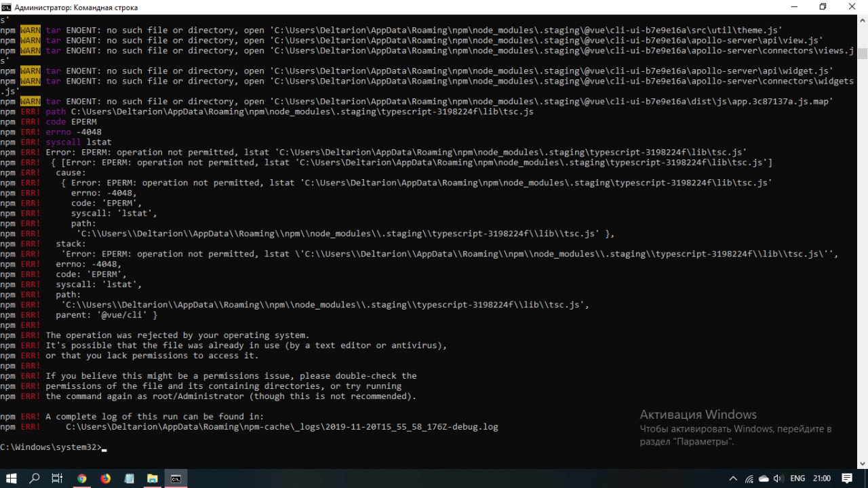Select the Command Prompt taskbar button

[x=176, y=478]
